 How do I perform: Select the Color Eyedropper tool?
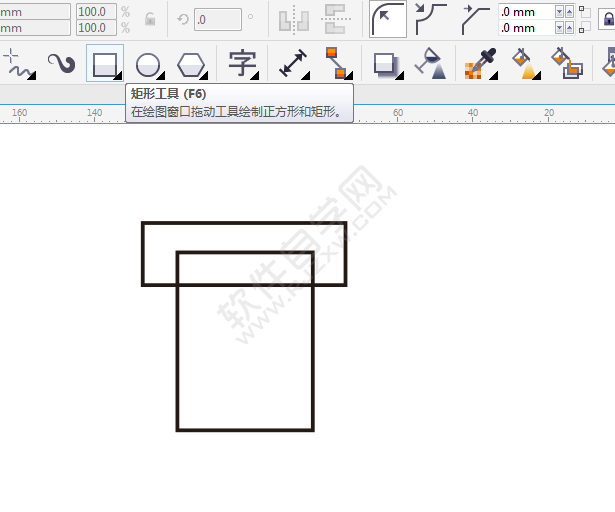tap(480, 63)
